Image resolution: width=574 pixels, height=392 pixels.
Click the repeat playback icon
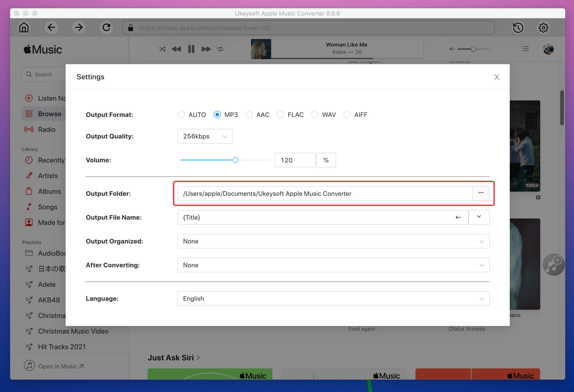221,48
